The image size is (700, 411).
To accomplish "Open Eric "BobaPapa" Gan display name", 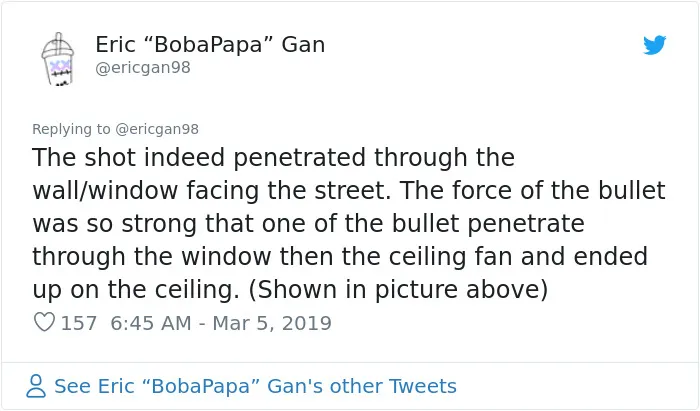I will coord(210,45).
